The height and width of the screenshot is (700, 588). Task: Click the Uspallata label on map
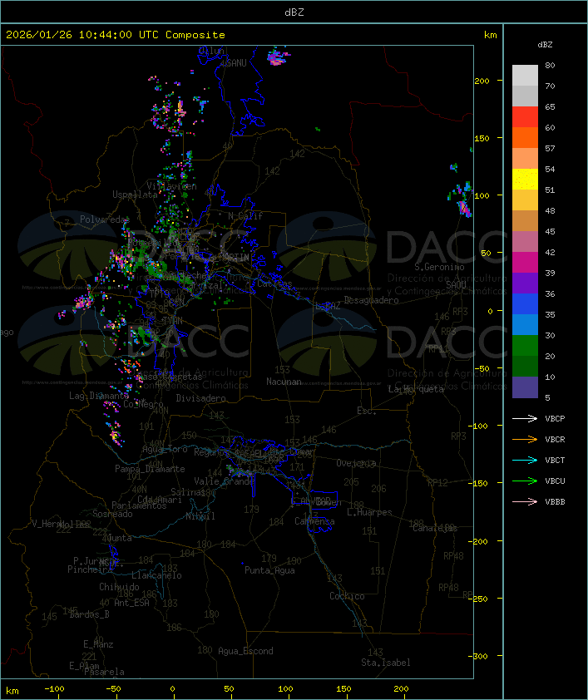[135, 195]
